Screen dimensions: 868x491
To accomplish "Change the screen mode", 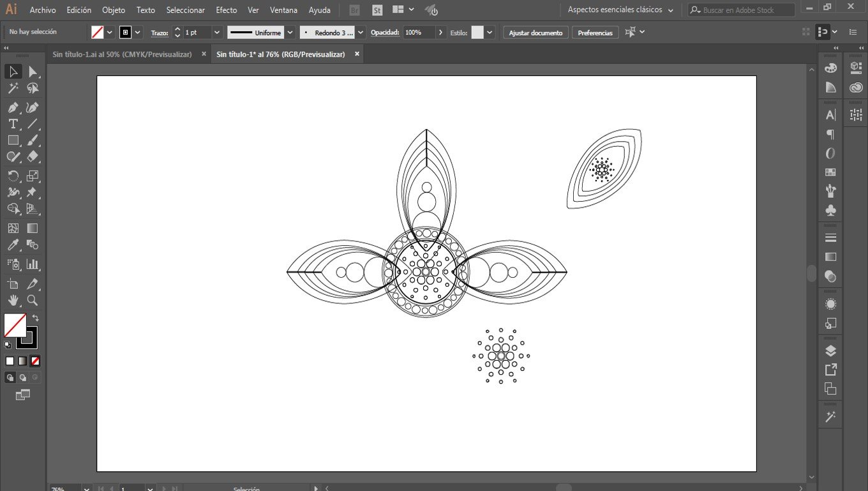I will 22,395.
